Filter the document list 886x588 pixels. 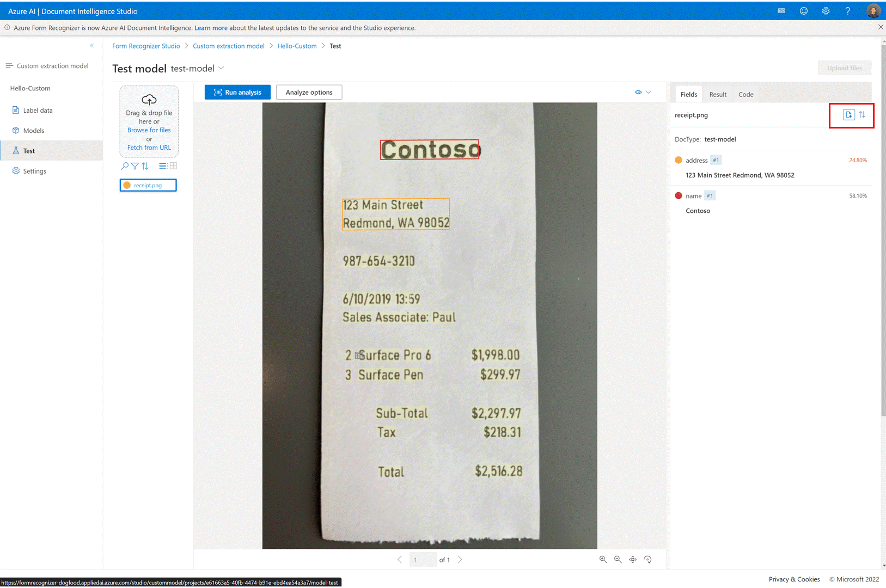coord(135,166)
